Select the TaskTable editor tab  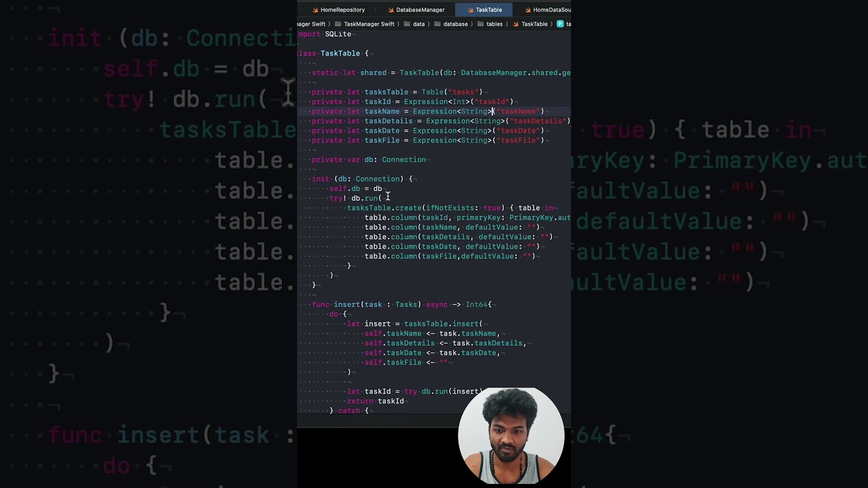click(484, 9)
